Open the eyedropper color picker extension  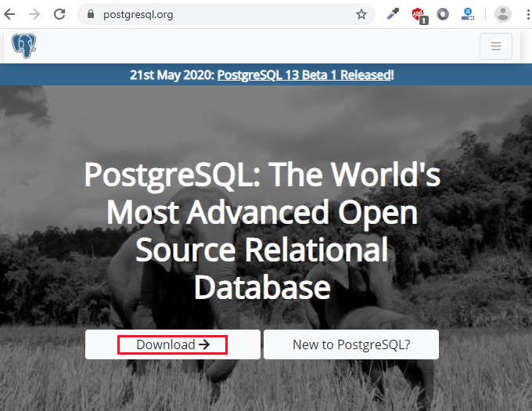click(392, 14)
